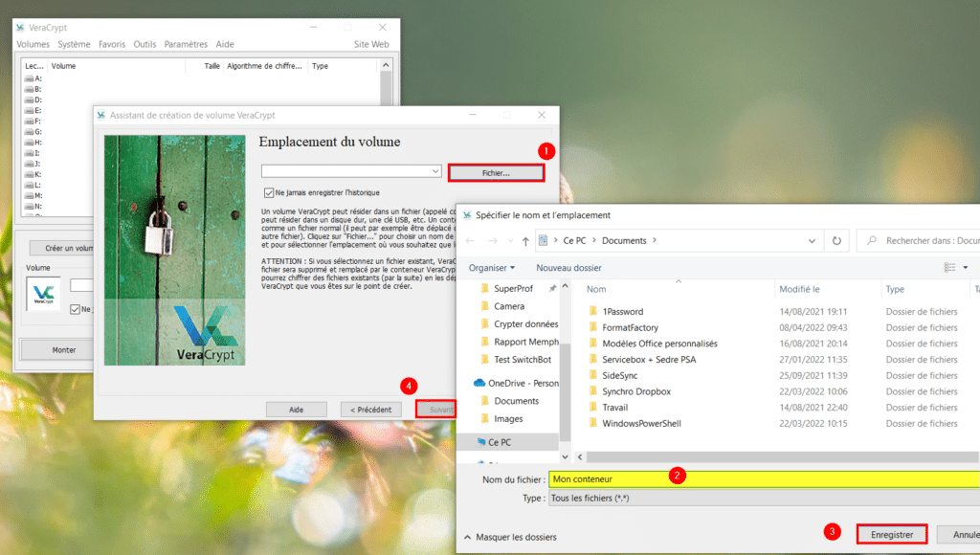Collapse folders with Masquer les dossiers
This screenshot has width=980, height=555.
coord(510,537)
